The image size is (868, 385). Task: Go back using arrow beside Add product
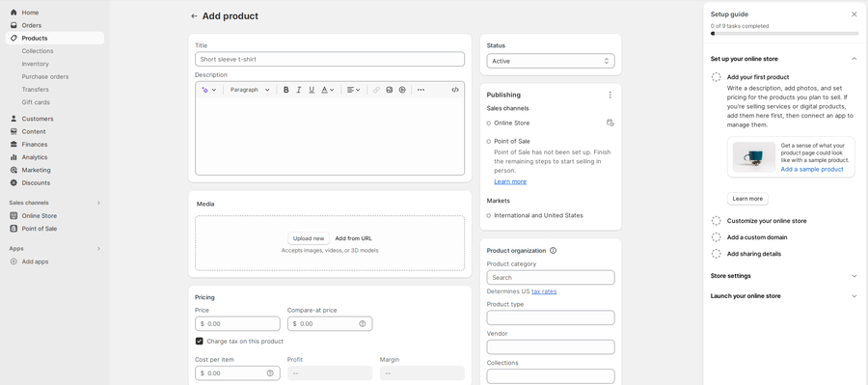point(194,16)
